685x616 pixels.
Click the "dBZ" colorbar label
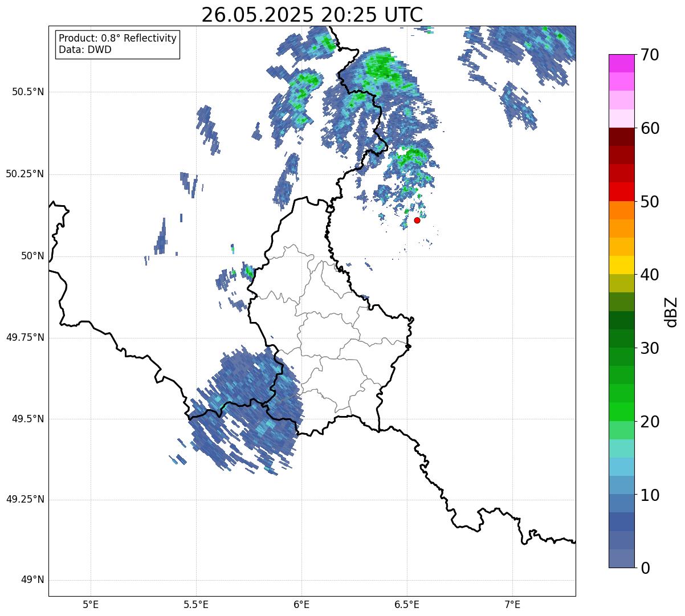[671, 311]
